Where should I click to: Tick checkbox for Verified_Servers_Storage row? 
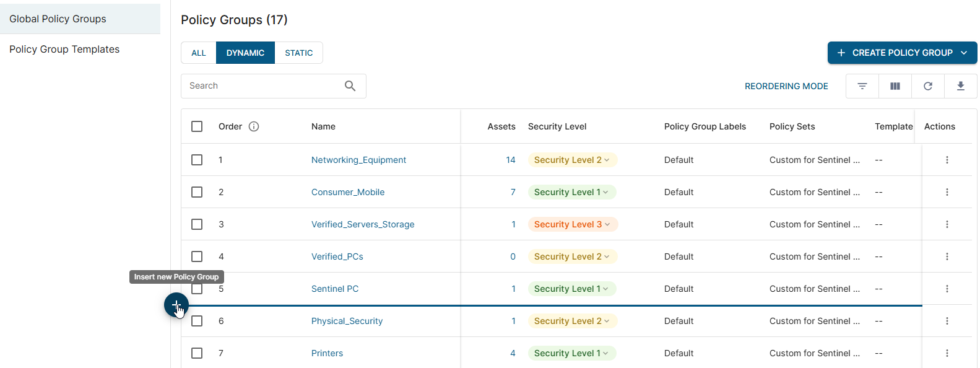coord(197,224)
